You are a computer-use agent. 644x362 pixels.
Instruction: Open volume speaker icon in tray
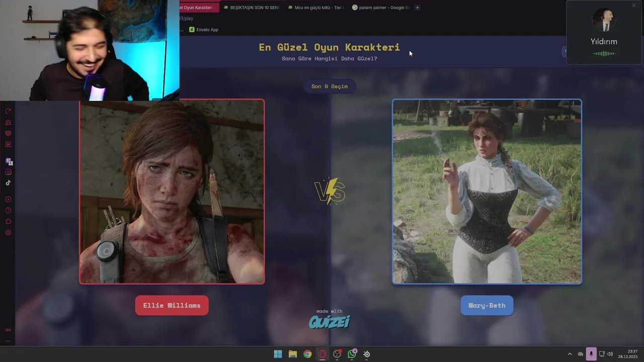610,354
